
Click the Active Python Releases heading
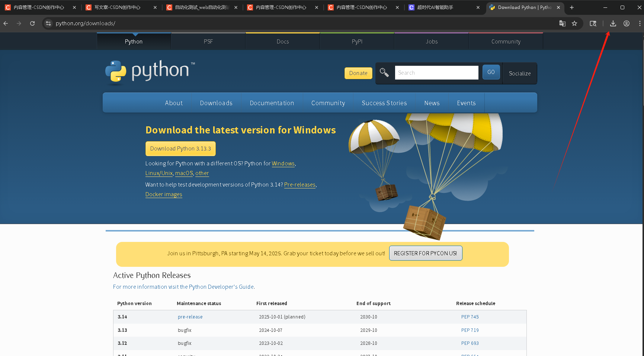tap(152, 275)
